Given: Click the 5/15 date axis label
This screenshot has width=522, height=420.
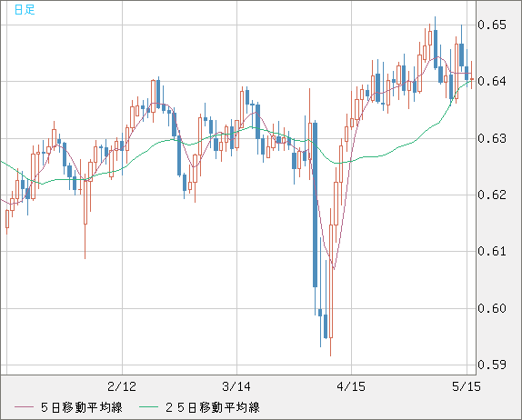Looking at the screenshot, I should click(467, 386).
